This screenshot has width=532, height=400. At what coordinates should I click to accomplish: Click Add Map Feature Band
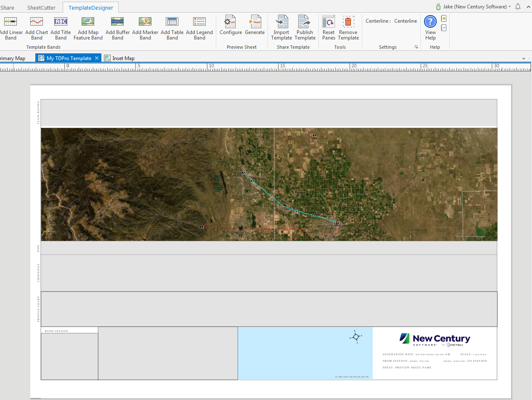pos(88,28)
